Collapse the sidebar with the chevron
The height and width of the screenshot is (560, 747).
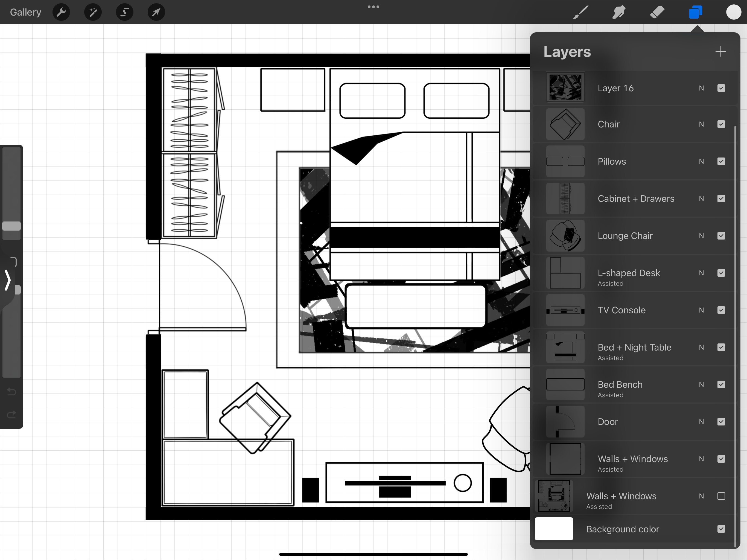point(7,280)
